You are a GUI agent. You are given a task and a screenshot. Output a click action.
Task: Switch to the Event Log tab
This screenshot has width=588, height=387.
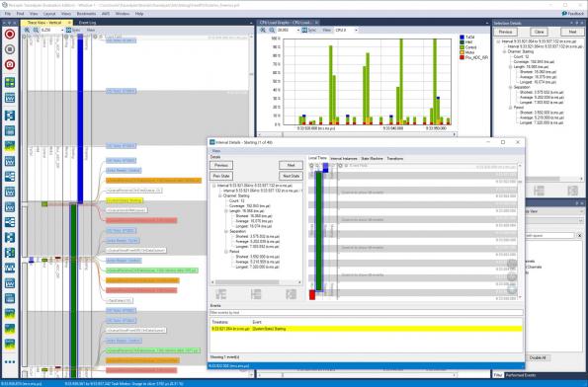point(87,23)
